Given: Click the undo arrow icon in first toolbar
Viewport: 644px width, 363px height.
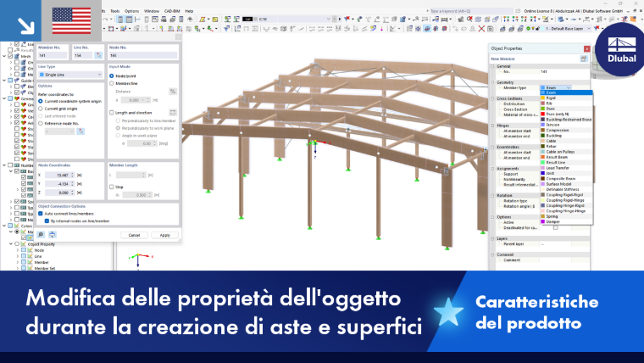Looking at the screenshot, I should (x=107, y=19).
